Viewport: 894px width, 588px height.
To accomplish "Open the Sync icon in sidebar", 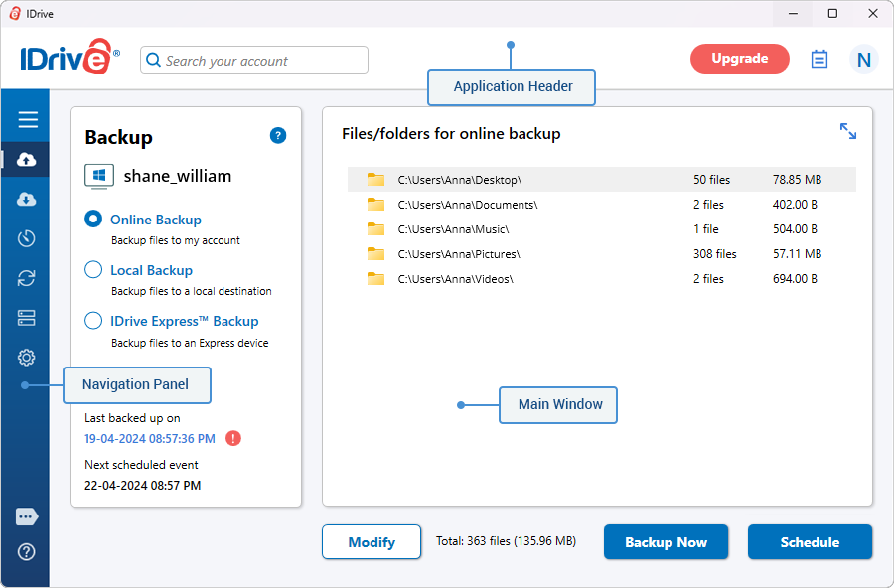I will coord(27,278).
